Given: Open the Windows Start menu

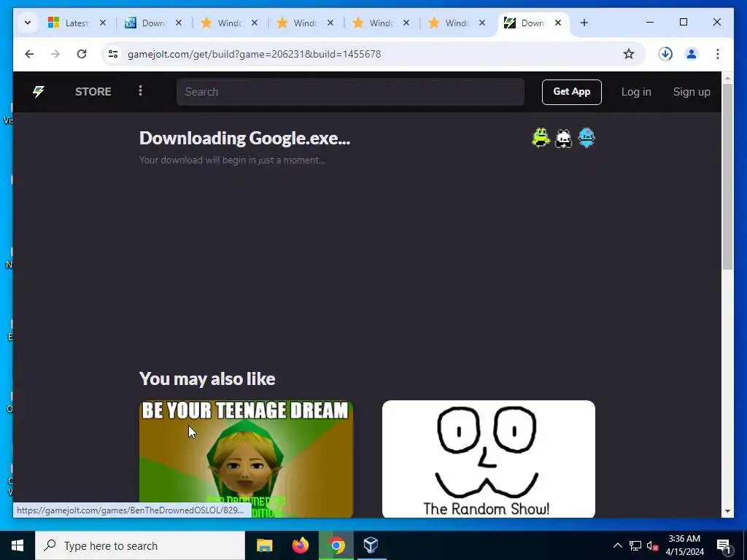Looking at the screenshot, I should (18, 545).
